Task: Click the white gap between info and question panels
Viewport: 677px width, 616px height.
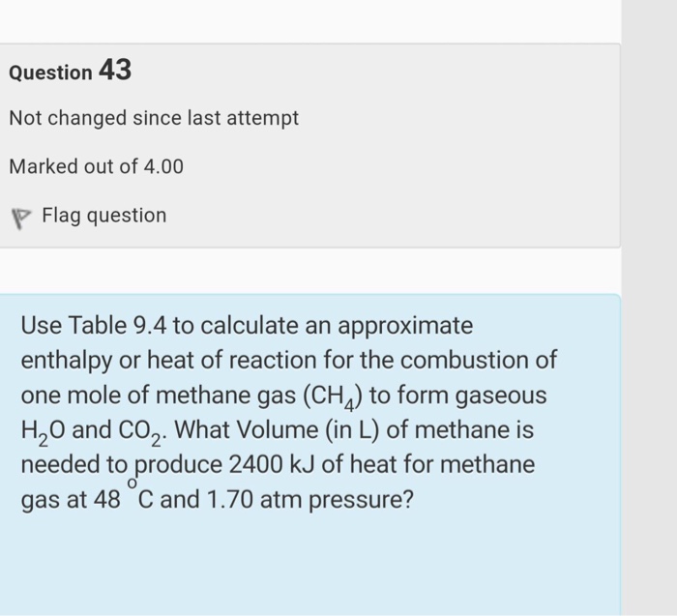Action: [310, 271]
